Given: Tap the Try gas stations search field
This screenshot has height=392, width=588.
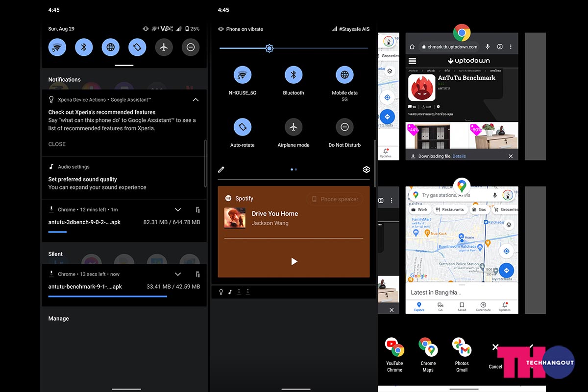Looking at the screenshot, I should coord(446,195).
